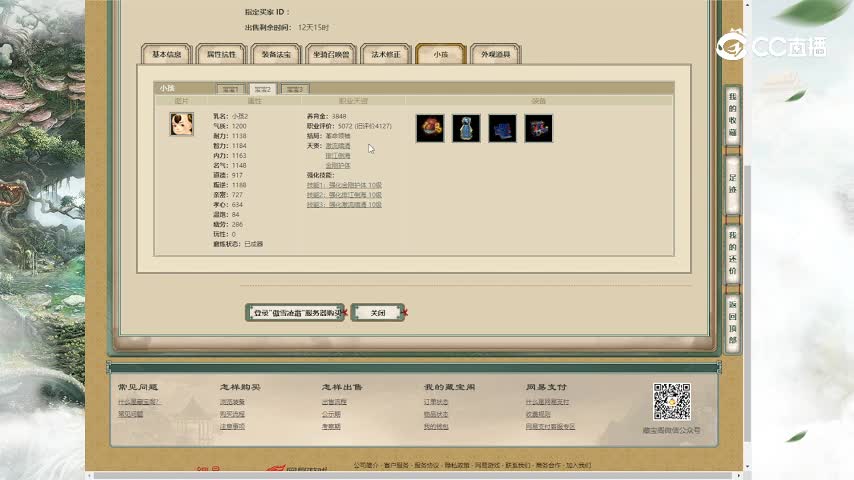Click the child portrait avatar image
Viewport: 854px width, 480px height.
(x=182, y=124)
